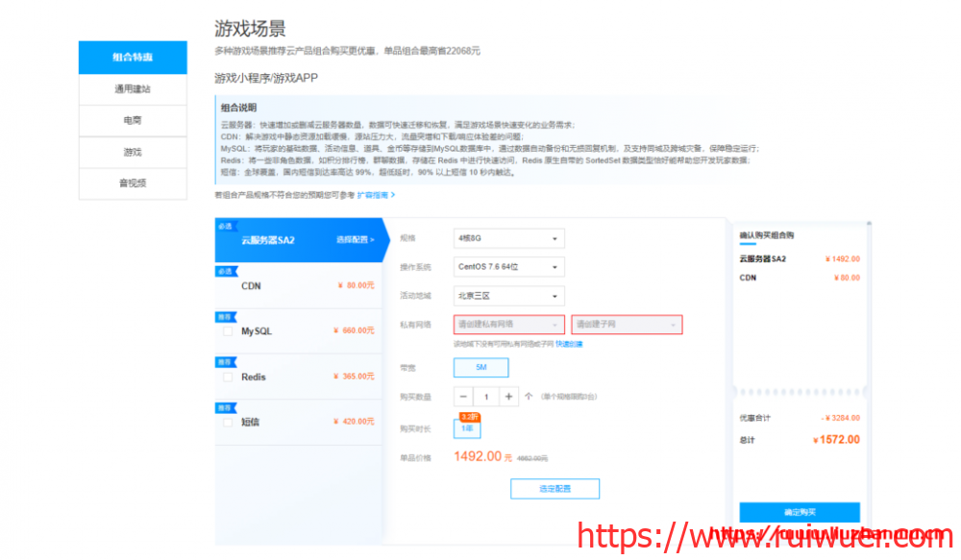Click the 快速创建 link
This screenshot has height=560, width=961.
569,344
